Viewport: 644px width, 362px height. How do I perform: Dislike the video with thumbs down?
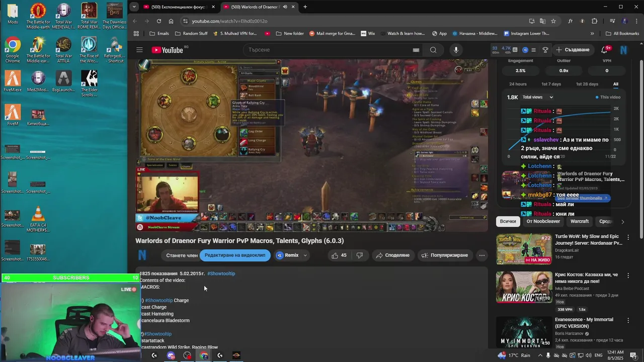coord(360,255)
